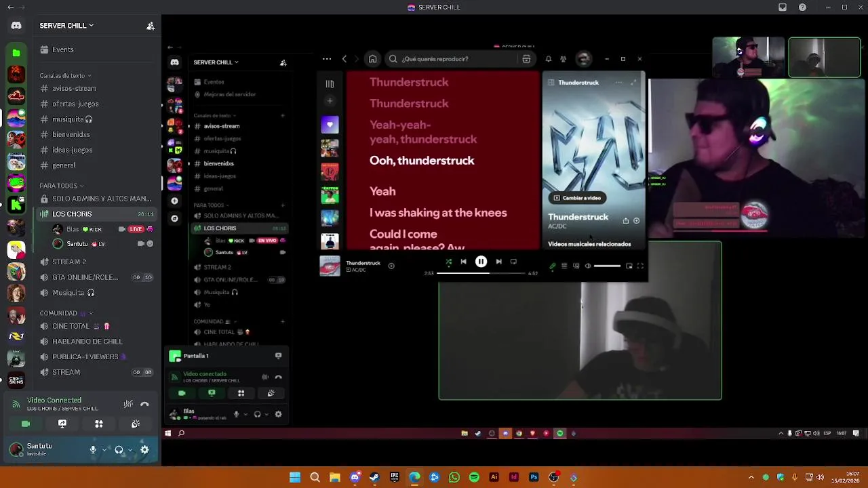
Task: Open the green server folder icon
Action: (16, 53)
